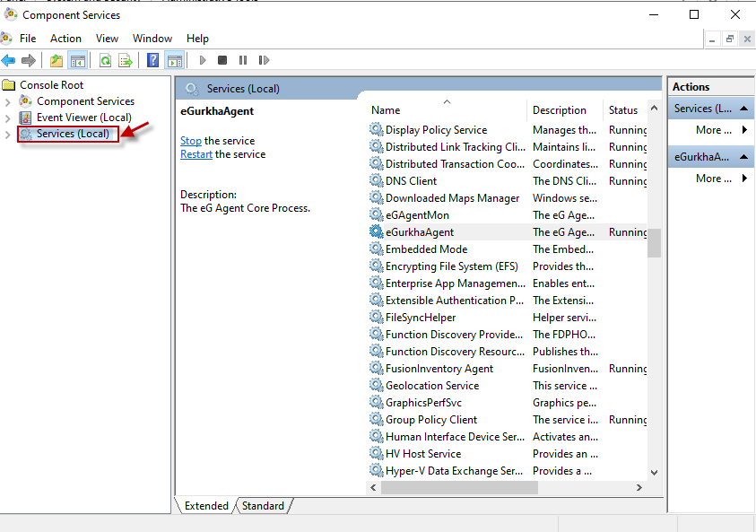Click the Stop Service square icon
This screenshot has height=532, width=756.
222,60
